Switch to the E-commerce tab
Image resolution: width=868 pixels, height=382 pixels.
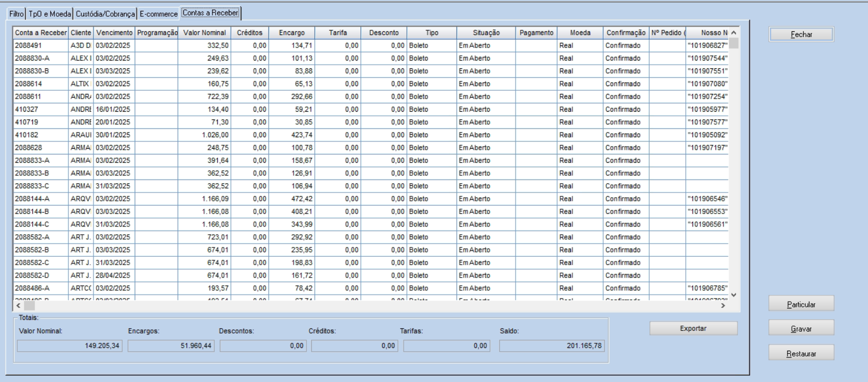pos(159,14)
